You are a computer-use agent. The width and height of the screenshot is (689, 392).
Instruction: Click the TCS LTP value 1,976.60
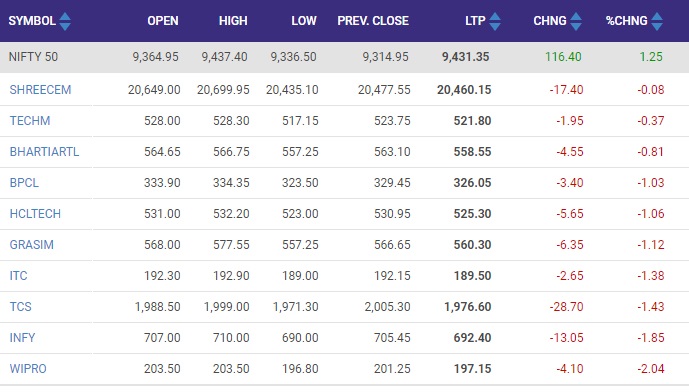[468, 307]
